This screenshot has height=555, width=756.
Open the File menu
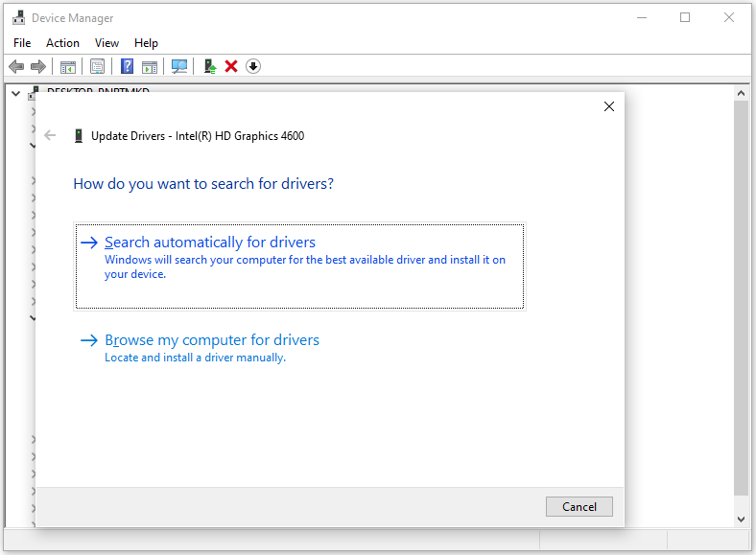click(x=22, y=43)
